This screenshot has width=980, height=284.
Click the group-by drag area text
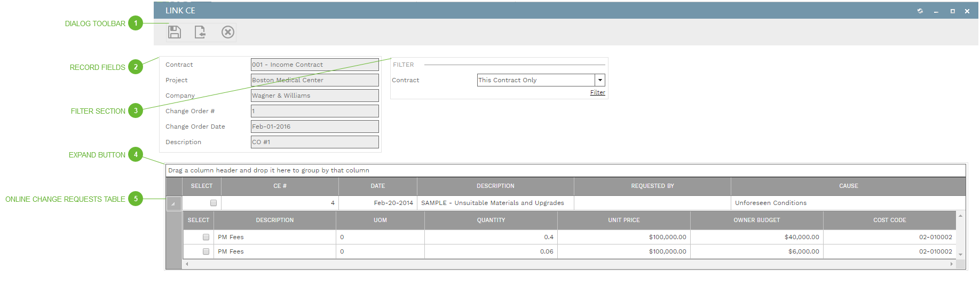[268, 170]
